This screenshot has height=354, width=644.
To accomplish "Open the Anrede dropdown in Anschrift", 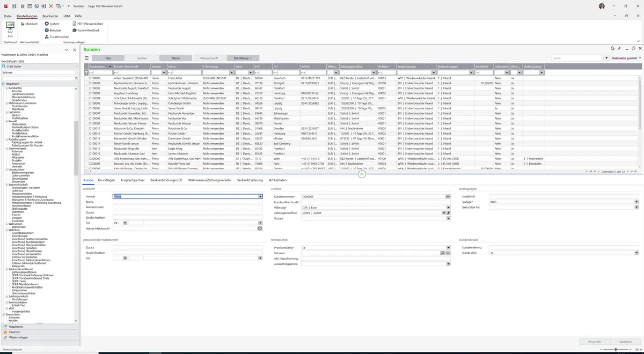I will (x=260, y=197).
